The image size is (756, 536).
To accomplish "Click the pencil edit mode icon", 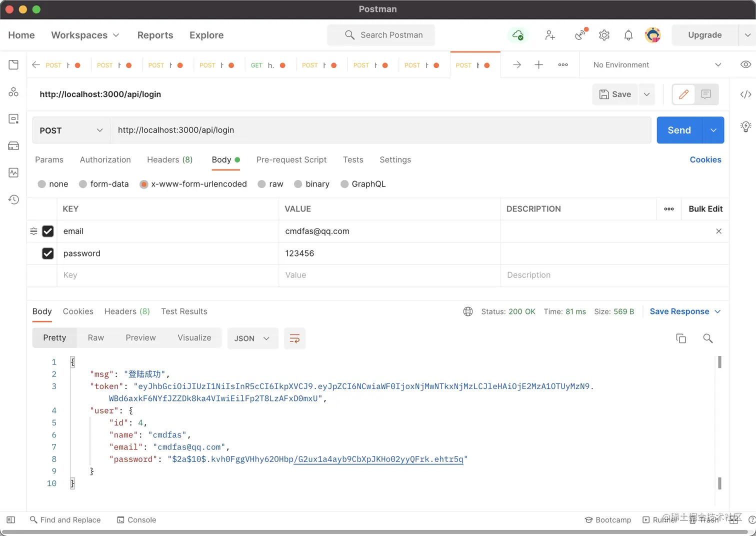I will click(683, 94).
